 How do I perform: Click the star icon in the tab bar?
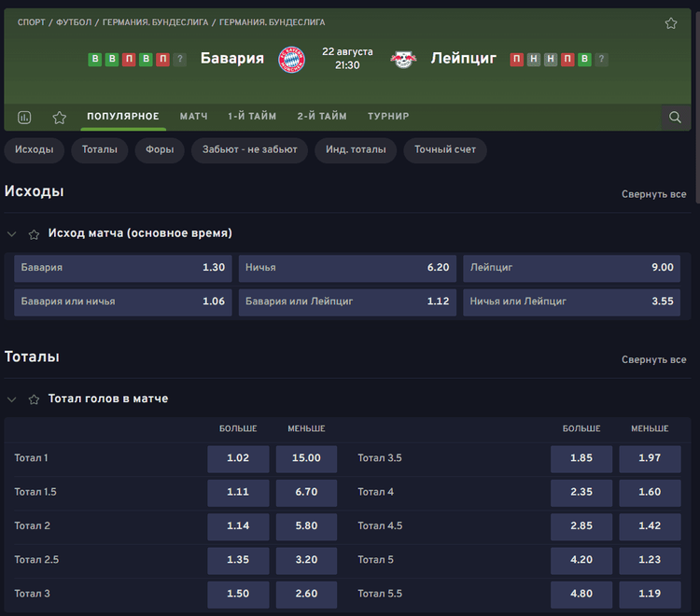[x=60, y=118]
